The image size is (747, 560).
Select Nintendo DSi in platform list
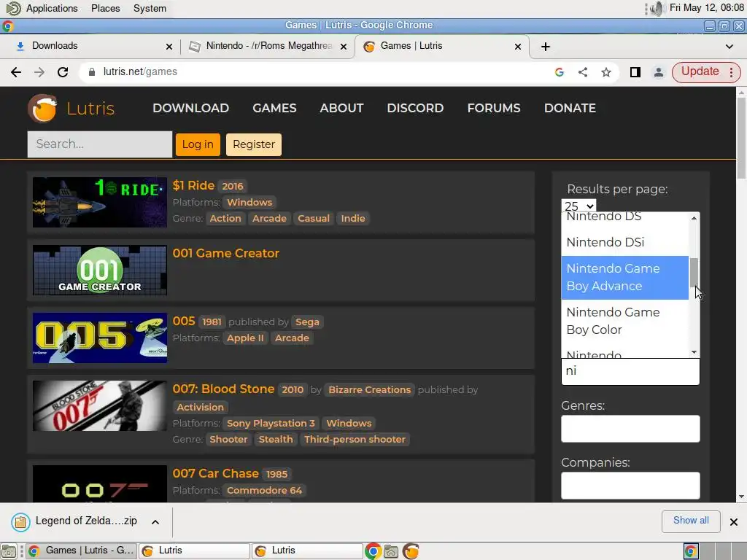coord(624,242)
